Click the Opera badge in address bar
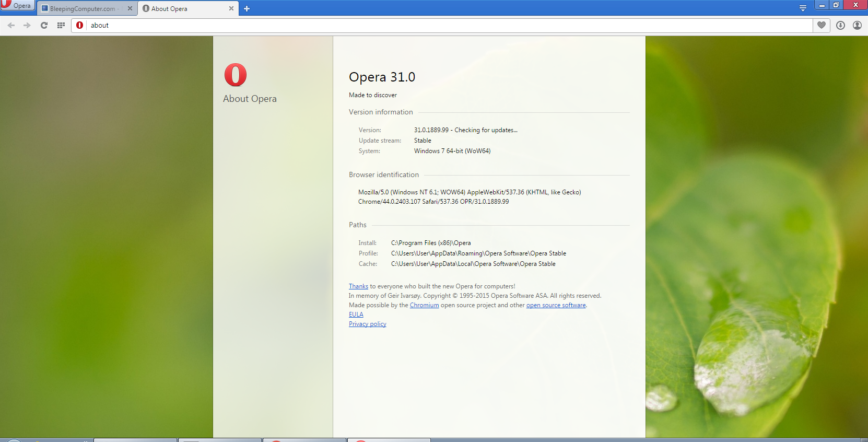The image size is (868, 442). pos(80,25)
